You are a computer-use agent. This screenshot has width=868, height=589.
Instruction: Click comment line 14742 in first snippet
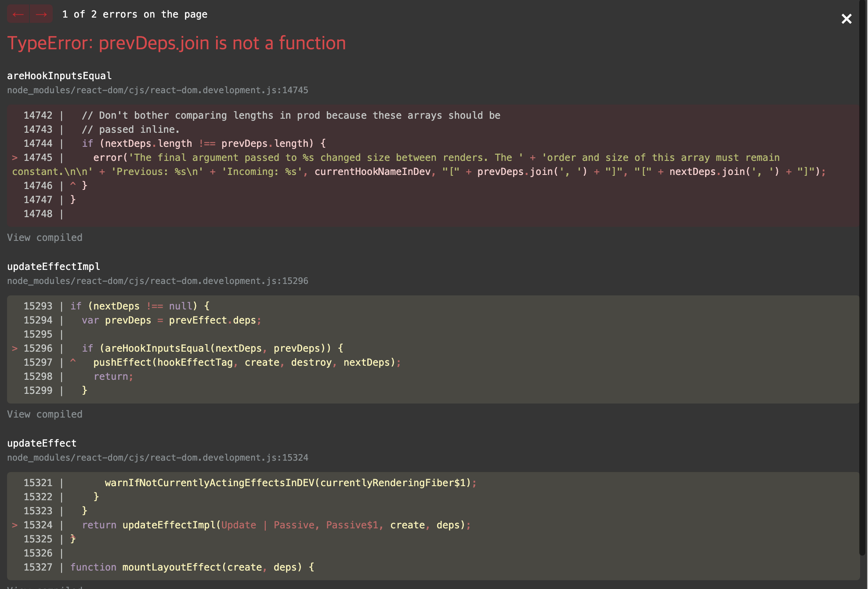click(x=290, y=116)
